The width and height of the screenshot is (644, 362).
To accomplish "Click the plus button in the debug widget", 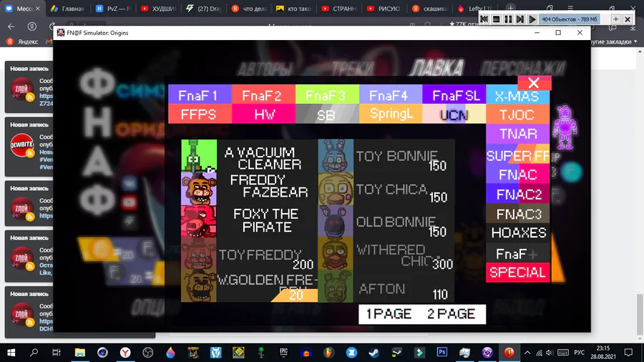I will click(615, 19).
